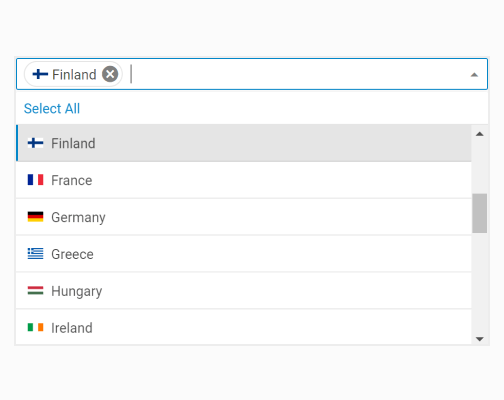Click the Finland flag icon in the selected chip
The width and height of the screenshot is (504, 400).
(x=40, y=74)
